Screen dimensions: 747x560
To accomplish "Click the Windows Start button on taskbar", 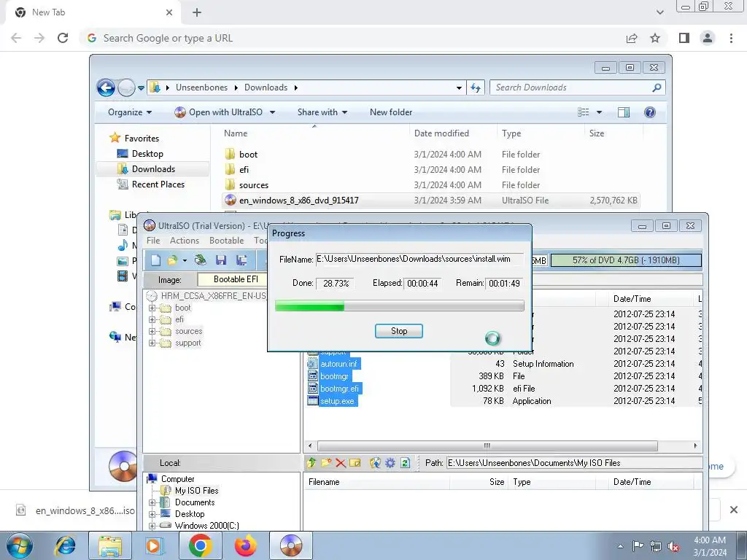I will coord(20,545).
